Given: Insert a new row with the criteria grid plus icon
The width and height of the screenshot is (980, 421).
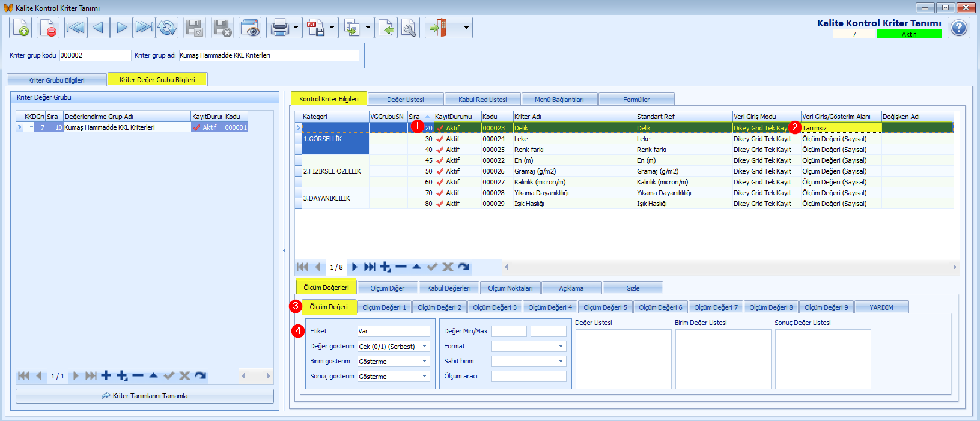Looking at the screenshot, I should pyautogui.click(x=385, y=267).
